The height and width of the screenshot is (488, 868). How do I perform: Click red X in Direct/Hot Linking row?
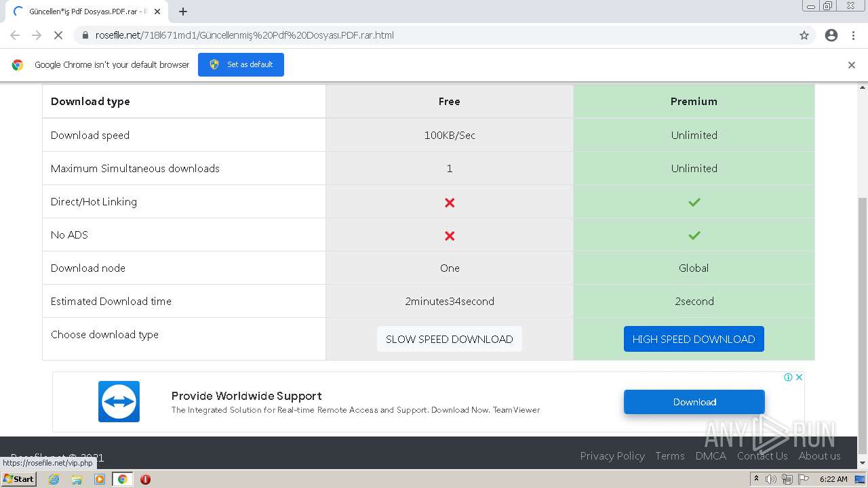point(450,203)
